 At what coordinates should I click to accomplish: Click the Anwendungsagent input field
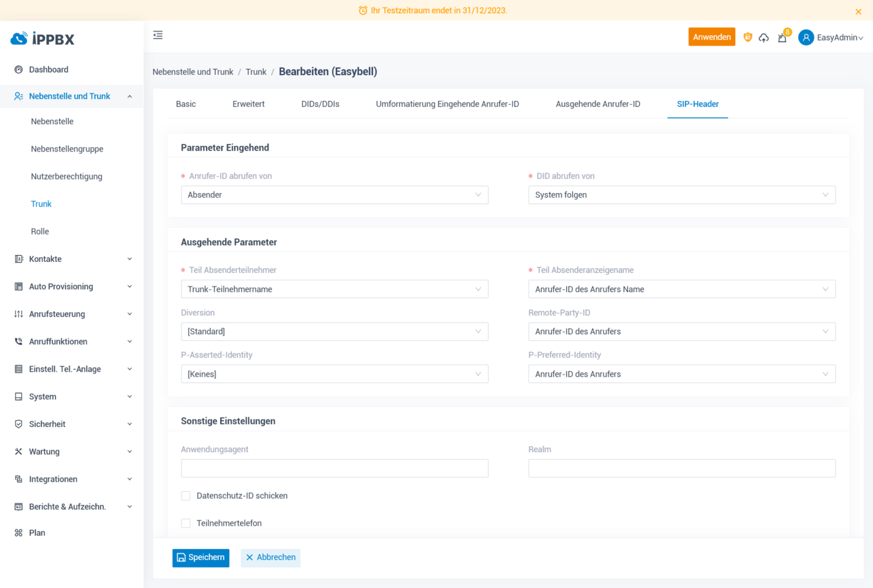pos(334,468)
